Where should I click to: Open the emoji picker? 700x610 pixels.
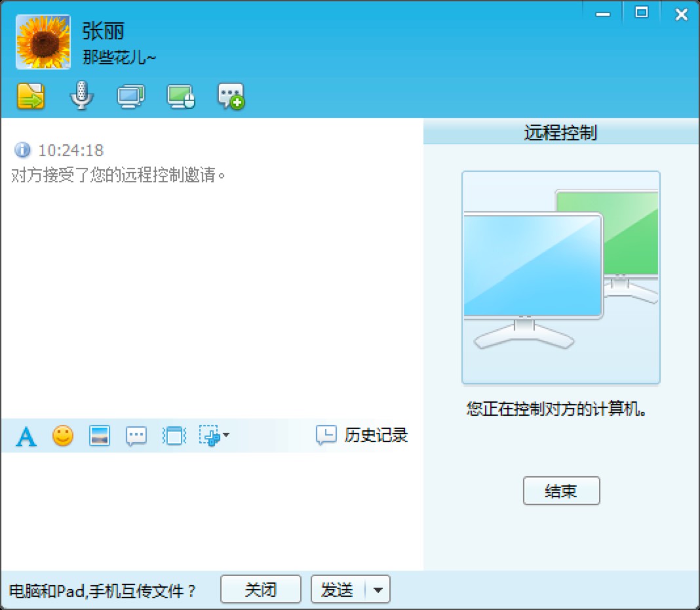click(62, 435)
